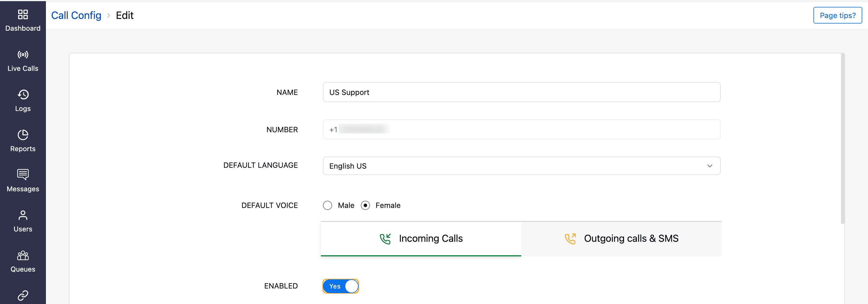Go back to Call Config breadcrumb link

coord(76,15)
